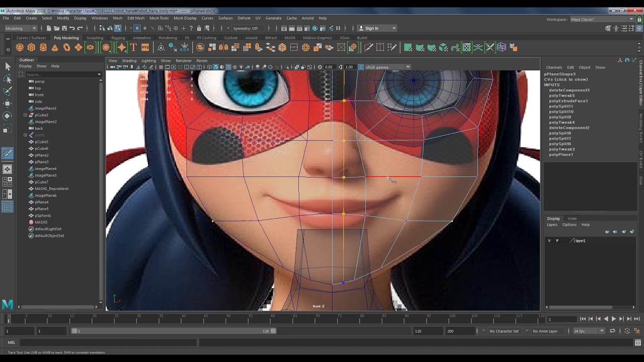The image size is (644, 362).
Task: Open the Workspace Maya Classic dropdown
Action: click(602, 19)
